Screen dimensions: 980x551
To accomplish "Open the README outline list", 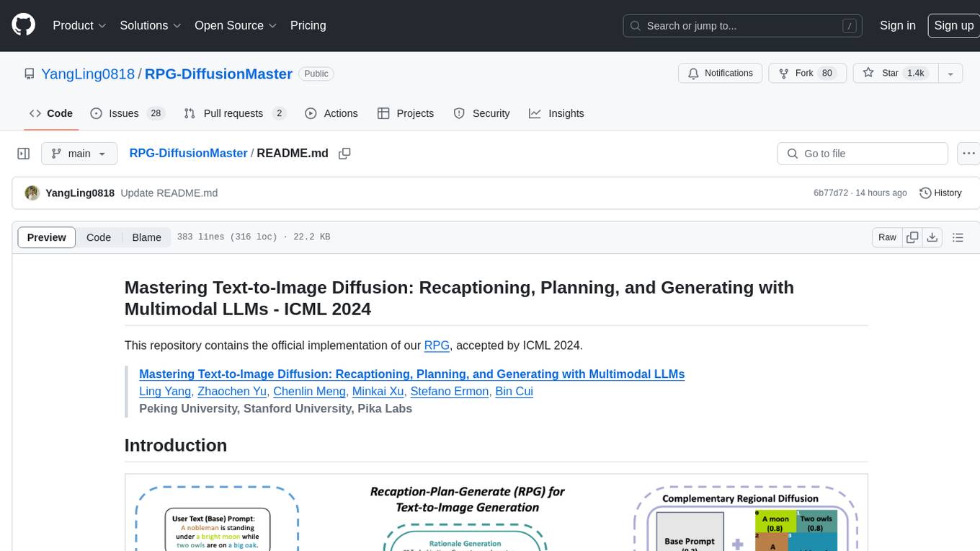I will click(x=958, y=237).
